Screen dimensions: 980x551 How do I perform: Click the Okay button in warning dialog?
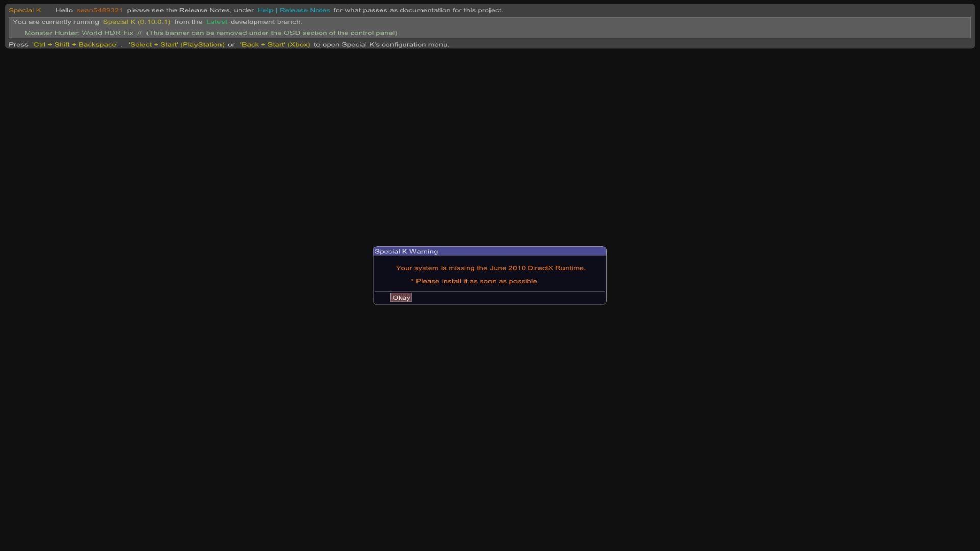[401, 297]
